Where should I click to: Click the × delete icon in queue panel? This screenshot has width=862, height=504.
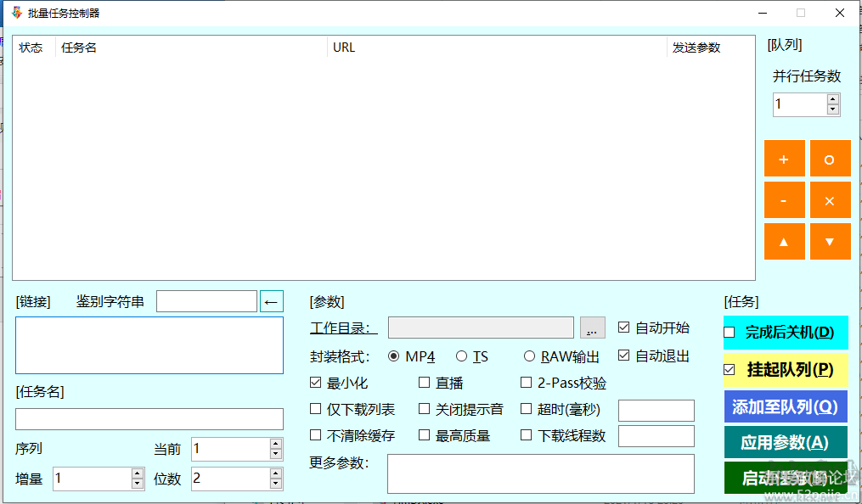pos(830,199)
